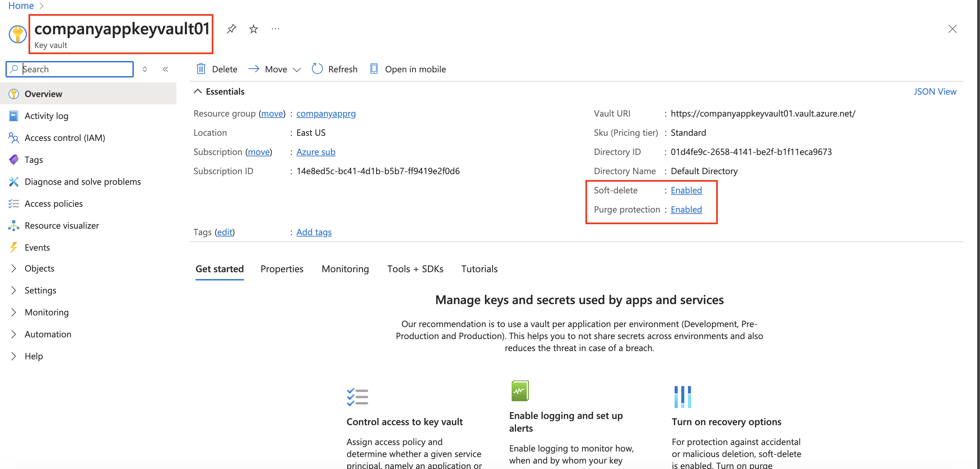Open Soft-delete Enabled link
The height and width of the screenshot is (469, 980).
tap(686, 190)
